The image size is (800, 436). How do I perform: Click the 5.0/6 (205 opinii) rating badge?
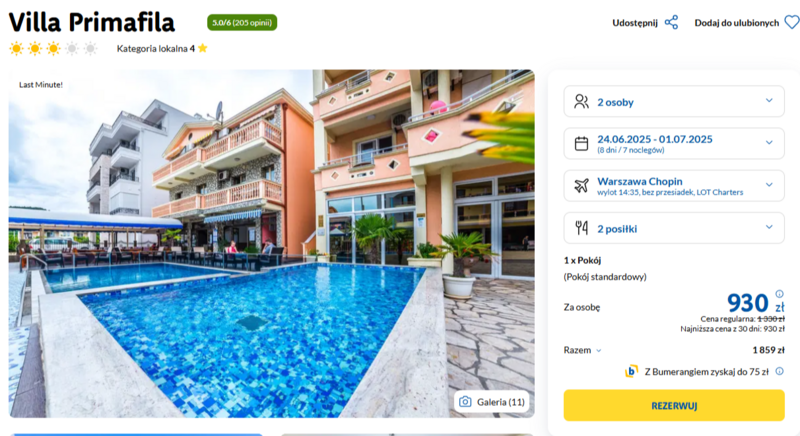pos(242,22)
